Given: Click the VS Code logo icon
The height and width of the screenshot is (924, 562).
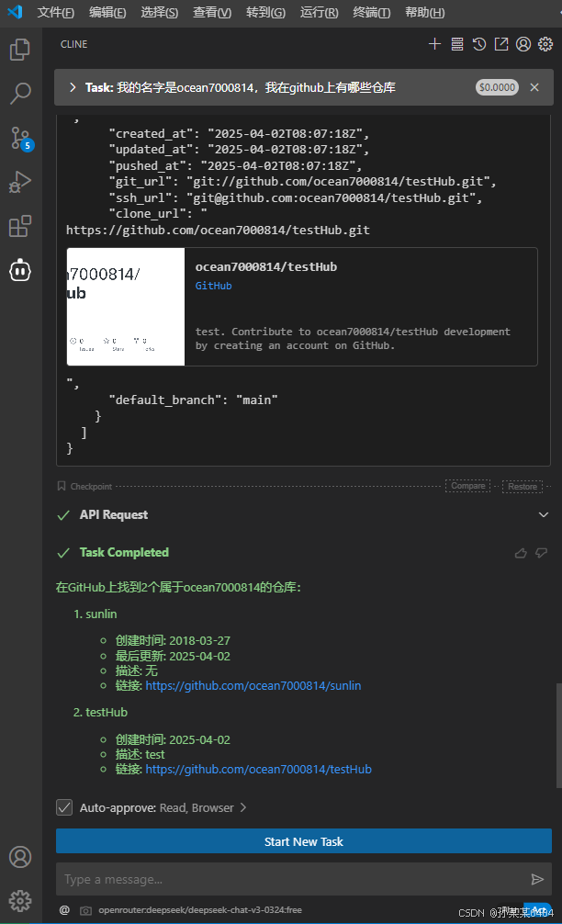Looking at the screenshot, I should pyautogui.click(x=16, y=12).
